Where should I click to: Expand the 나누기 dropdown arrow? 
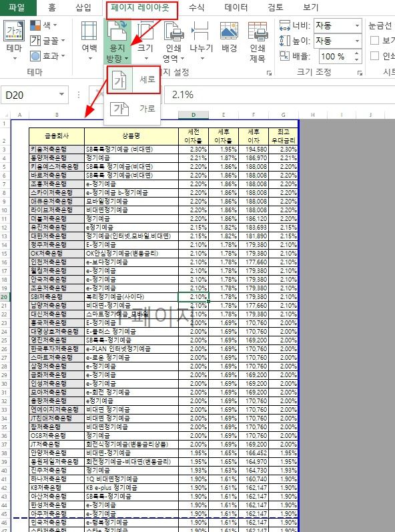click(x=202, y=58)
